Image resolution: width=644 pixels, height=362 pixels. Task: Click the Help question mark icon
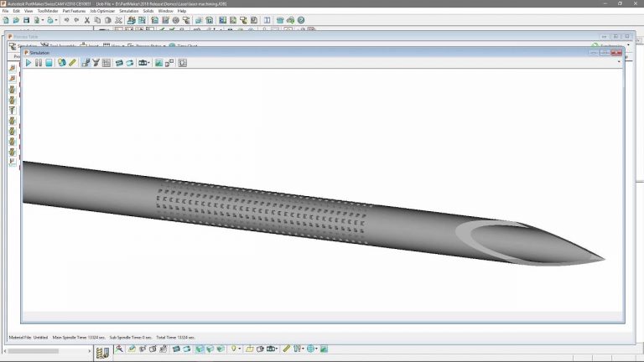(301, 20)
